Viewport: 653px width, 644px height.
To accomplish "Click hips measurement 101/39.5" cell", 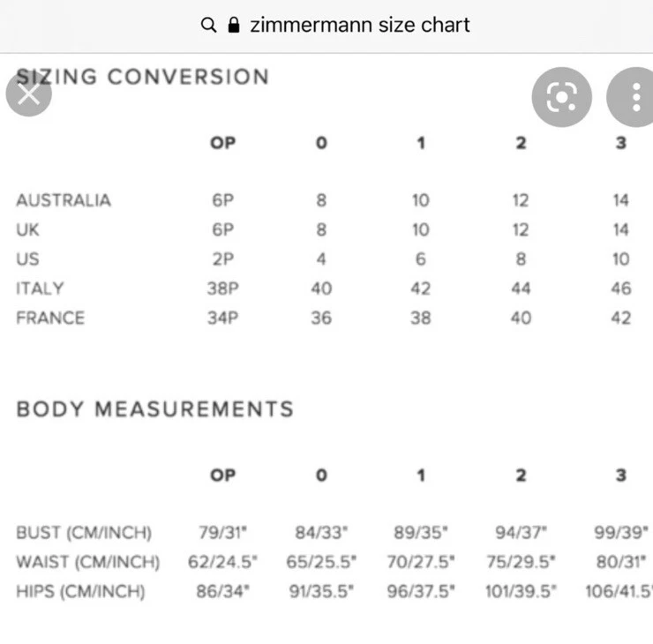I will pyautogui.click(x=521, y=591).
